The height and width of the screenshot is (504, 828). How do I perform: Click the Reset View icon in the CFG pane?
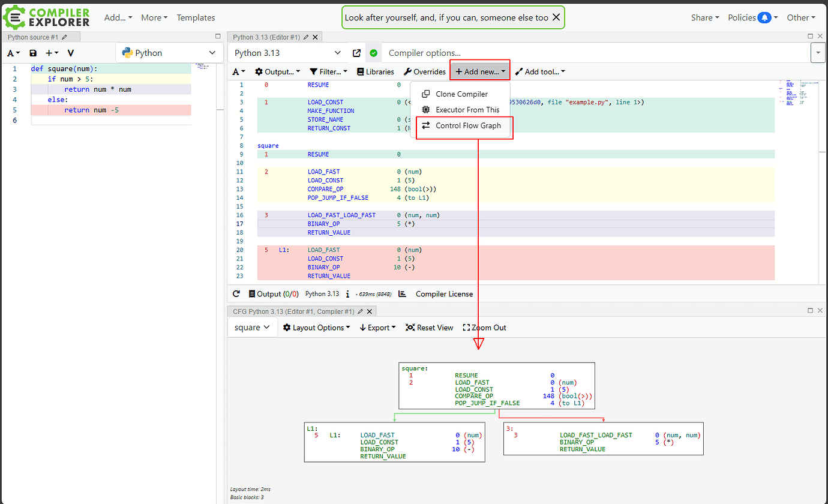click(x=429, y=327)
